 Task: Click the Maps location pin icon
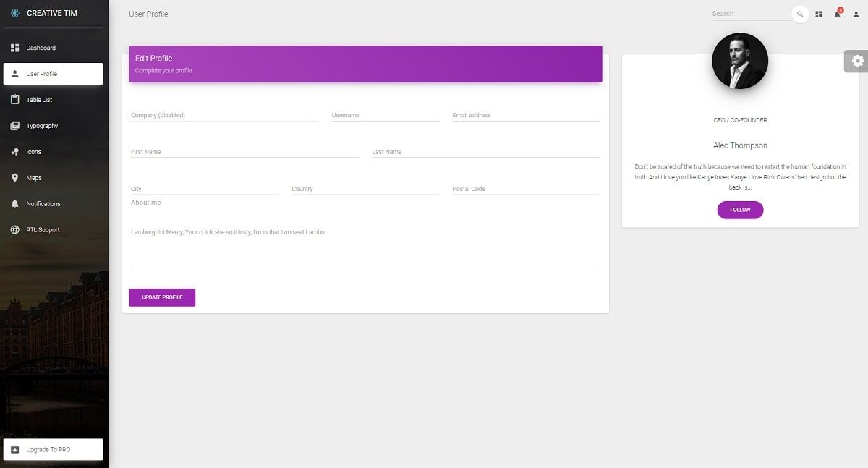pyautogui.click(x=15, y=177)
